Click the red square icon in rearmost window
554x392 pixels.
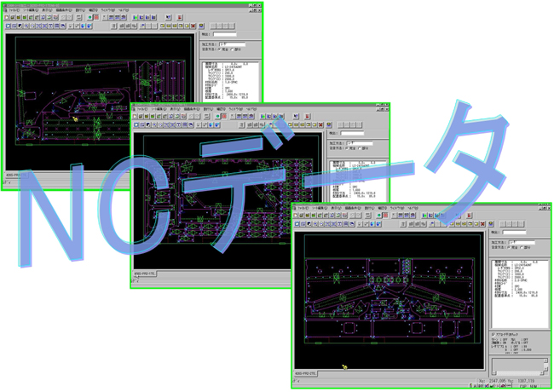click(x=96, y=17)
